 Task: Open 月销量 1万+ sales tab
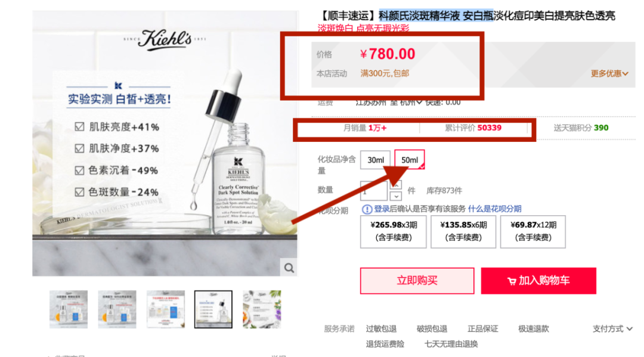365,128
